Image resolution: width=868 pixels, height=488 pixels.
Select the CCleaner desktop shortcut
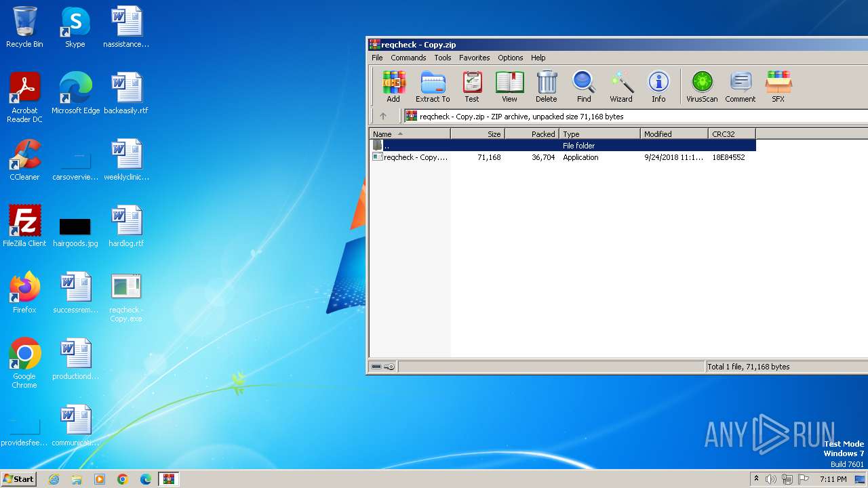tap(24, 160)
